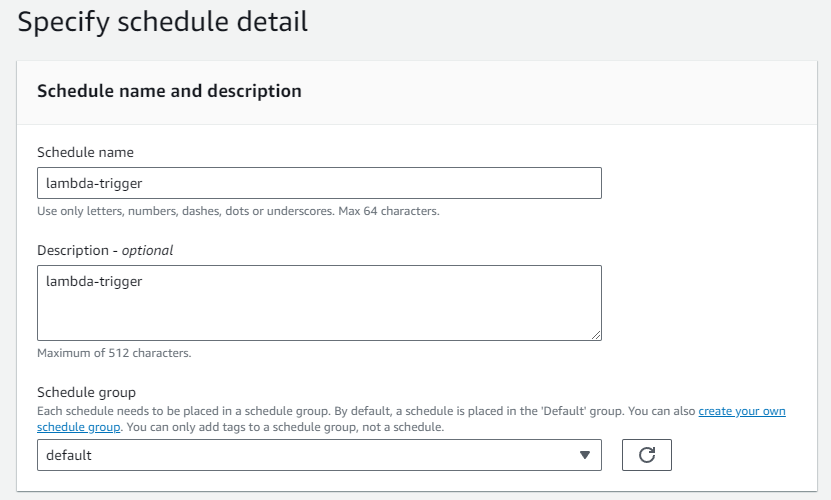Screen dimensions: 831x500
Task: Click the Schedule group dropdown arrow
Action: click(x=585, y=455)
